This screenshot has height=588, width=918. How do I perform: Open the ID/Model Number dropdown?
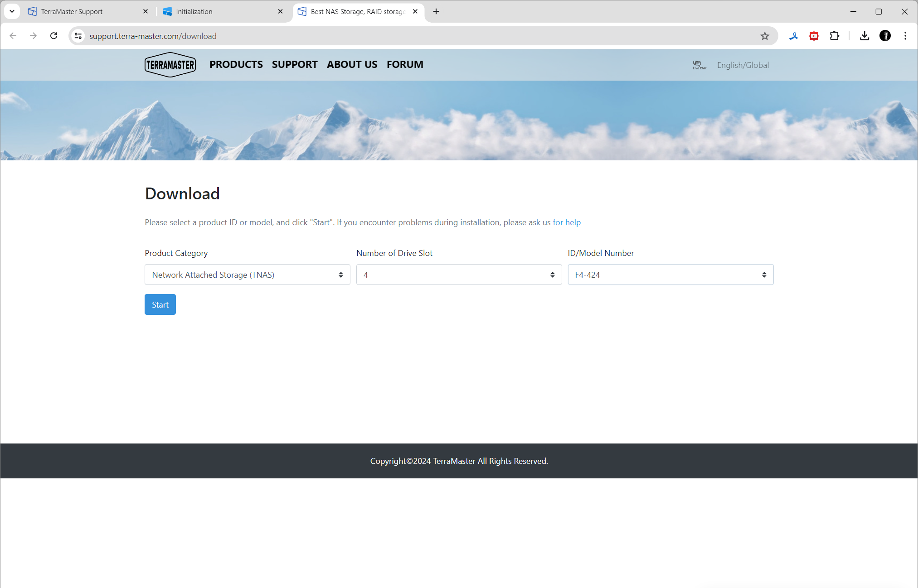pos(670,275)
